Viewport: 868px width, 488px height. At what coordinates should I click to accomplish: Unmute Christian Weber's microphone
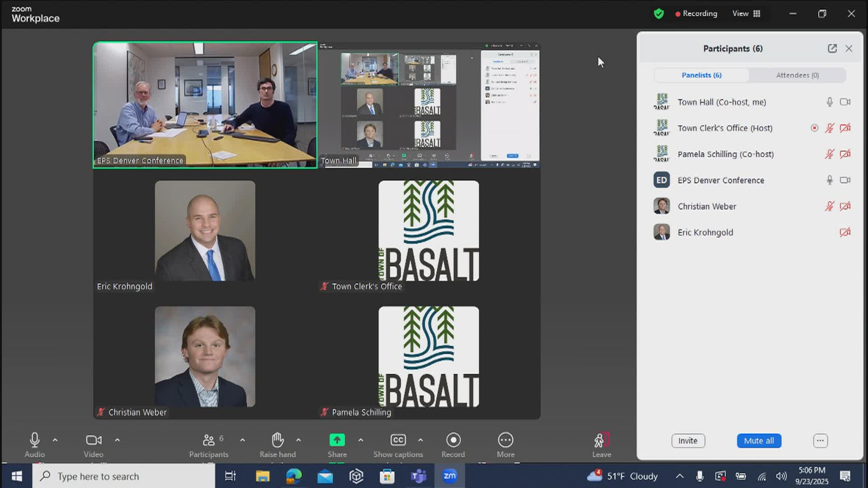(830, 206)
